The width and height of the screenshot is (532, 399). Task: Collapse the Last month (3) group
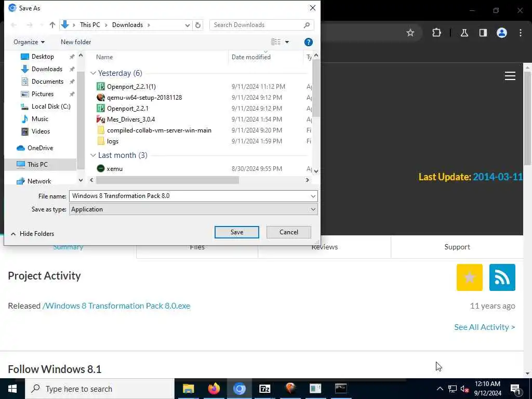click(93, 155)
